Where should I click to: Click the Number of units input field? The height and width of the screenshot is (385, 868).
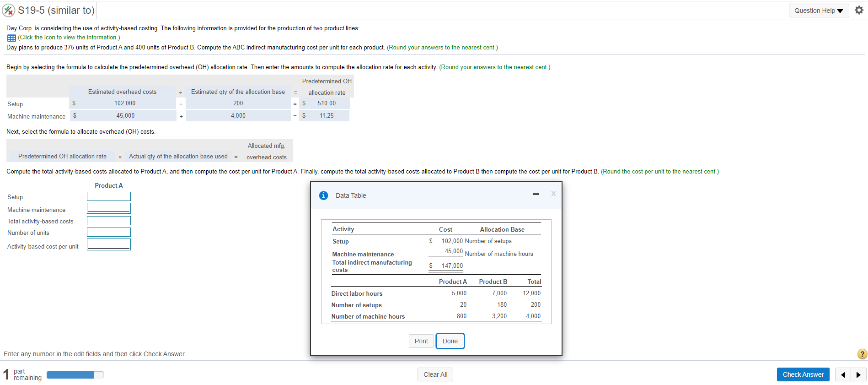(x=109, y=232)
